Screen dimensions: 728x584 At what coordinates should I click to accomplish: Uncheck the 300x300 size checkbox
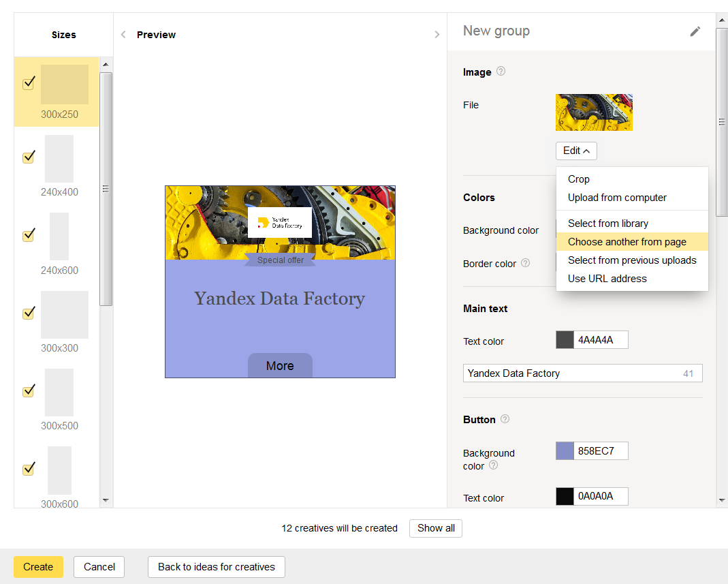click(x=29, y=313)
